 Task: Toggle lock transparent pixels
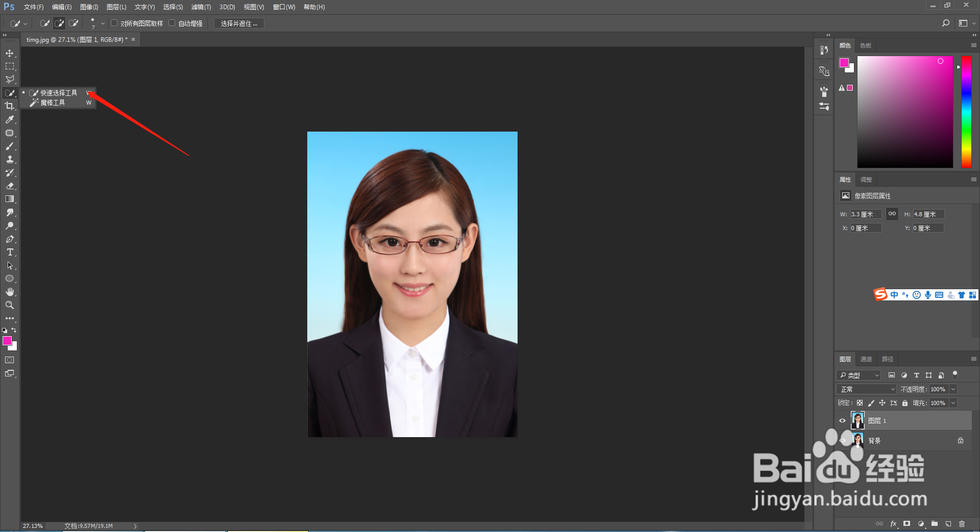[860, 403]
